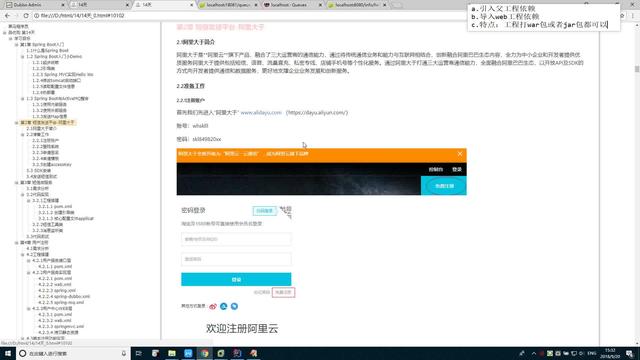
Task: Select the 4.2.2.4 spring-dubbo.xml item
Action: point(64,297)
